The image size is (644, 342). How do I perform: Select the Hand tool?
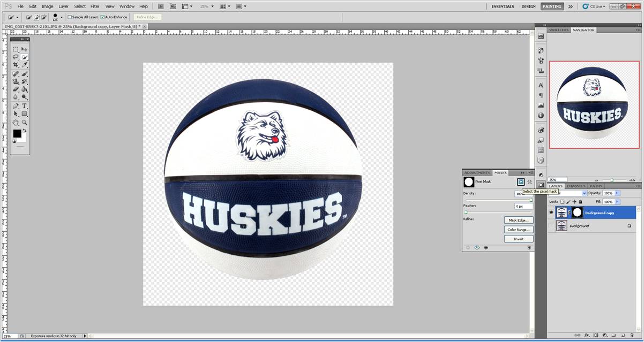(16, 123)
